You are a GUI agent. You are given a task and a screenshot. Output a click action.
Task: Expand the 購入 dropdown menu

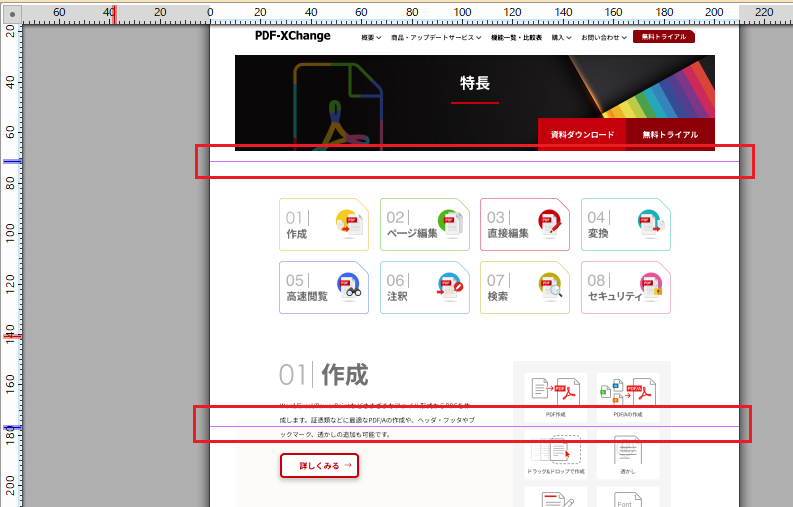click(561, 37)
